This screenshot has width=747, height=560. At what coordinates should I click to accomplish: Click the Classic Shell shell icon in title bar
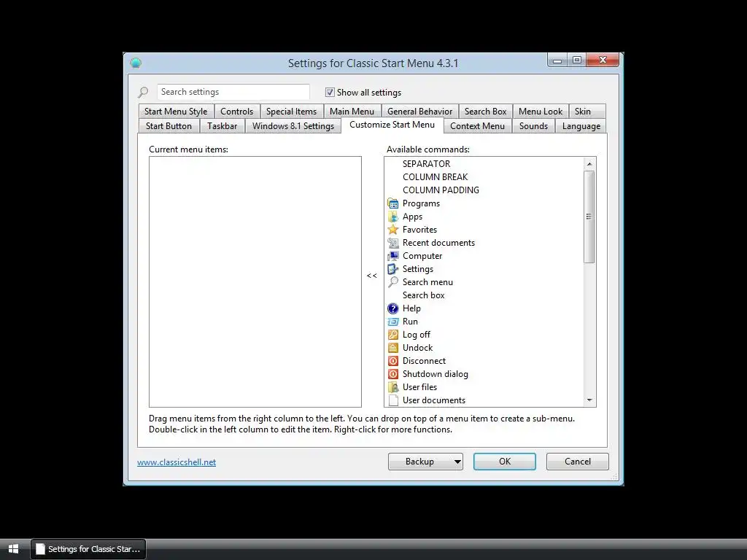tap(136, 63)
